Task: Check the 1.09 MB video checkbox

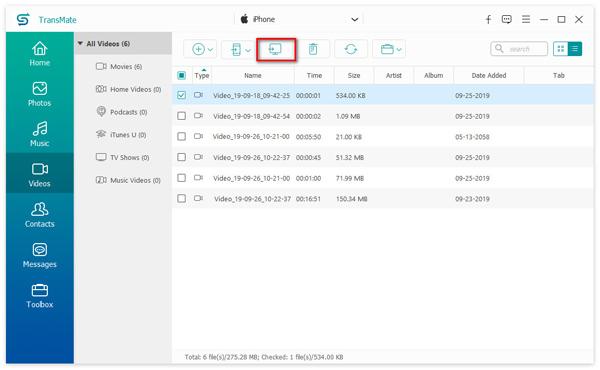Action: (181, 116)
